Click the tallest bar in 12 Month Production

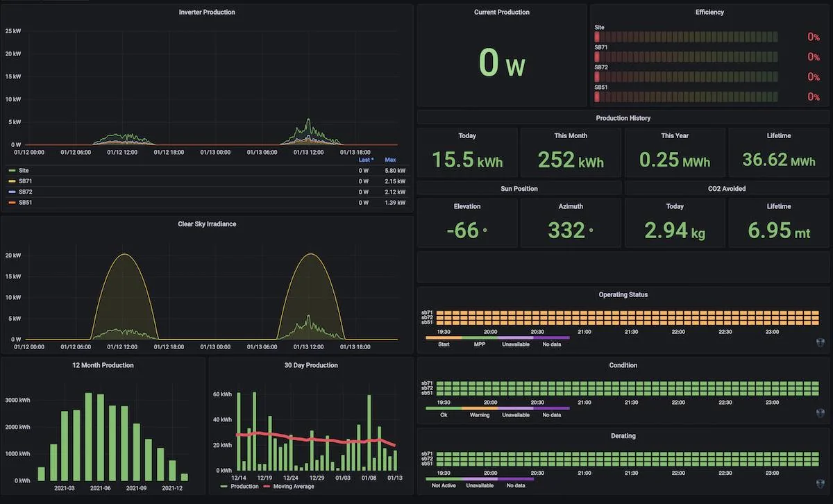[x=89, y=437]
